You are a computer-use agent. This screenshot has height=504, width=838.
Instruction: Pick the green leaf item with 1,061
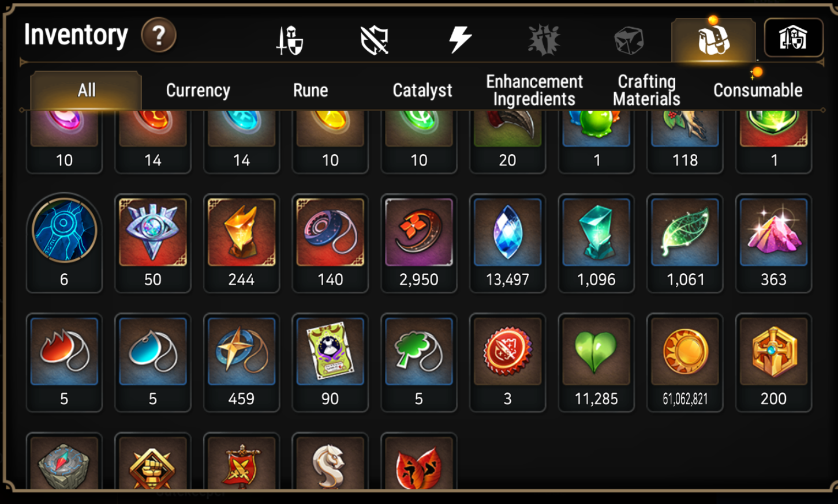coord(685,243)
